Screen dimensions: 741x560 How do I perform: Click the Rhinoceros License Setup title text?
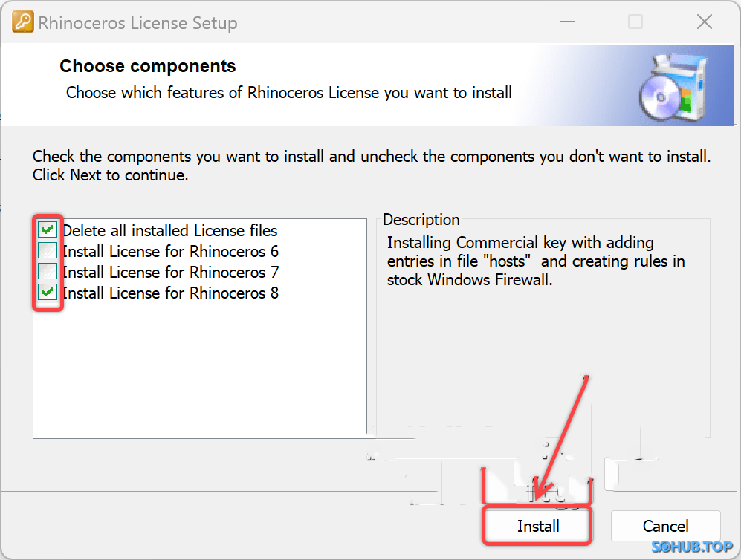tap(137, 23)
